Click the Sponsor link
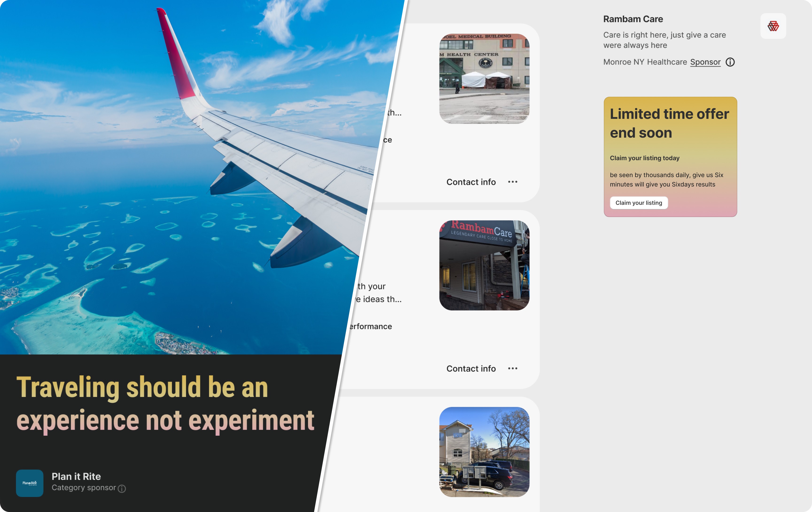This screenshot has width=812, height=512. pyautogui.click(x=705, y=62)
